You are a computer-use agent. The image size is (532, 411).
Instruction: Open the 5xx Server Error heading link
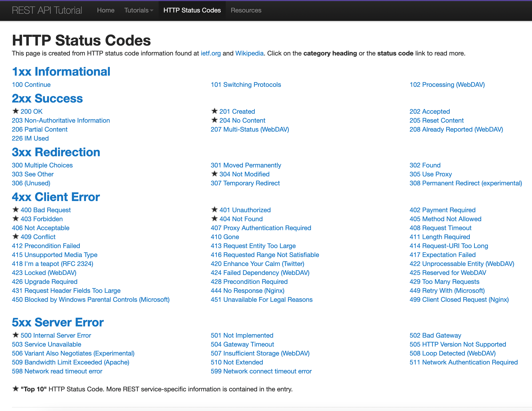(x=58, y=322)
